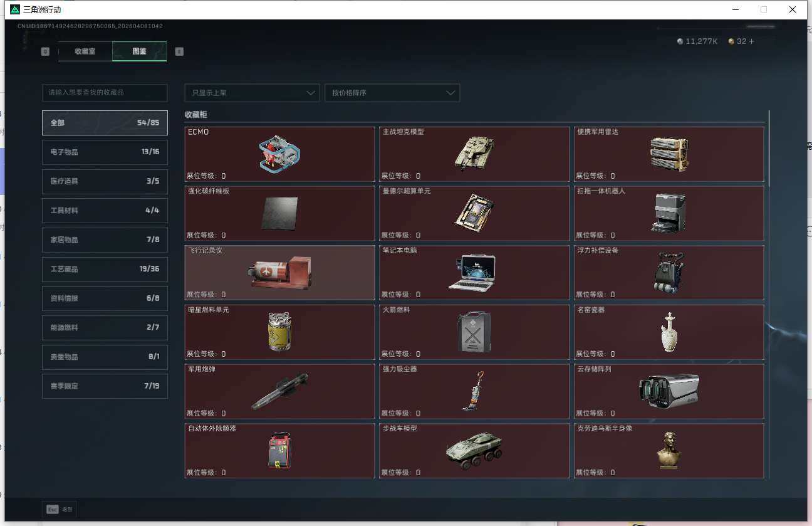Image resolution: width=812 pixels, height=526 pixels.
Task: Open the 主战坦克模型 tank model icon
Action: 474,154
